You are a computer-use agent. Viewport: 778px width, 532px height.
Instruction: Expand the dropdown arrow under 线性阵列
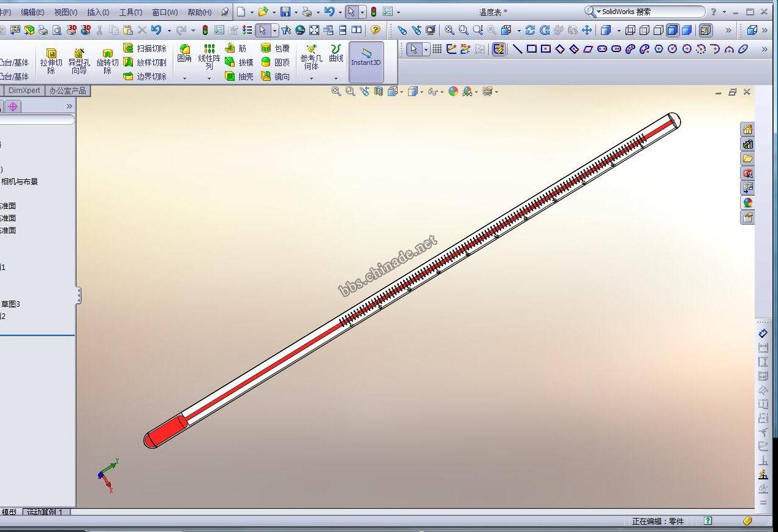(209, 78)
